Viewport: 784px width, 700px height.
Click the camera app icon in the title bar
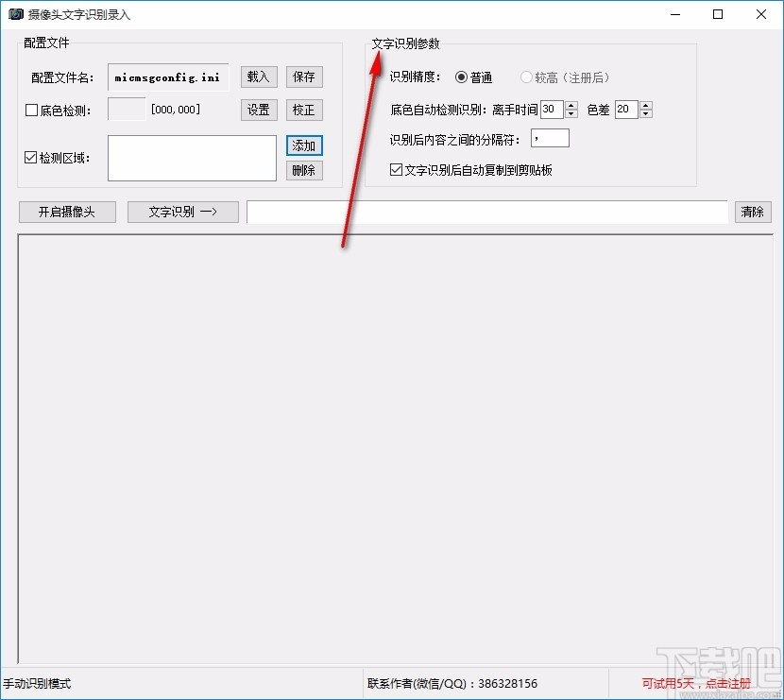[x=17, y=14]
